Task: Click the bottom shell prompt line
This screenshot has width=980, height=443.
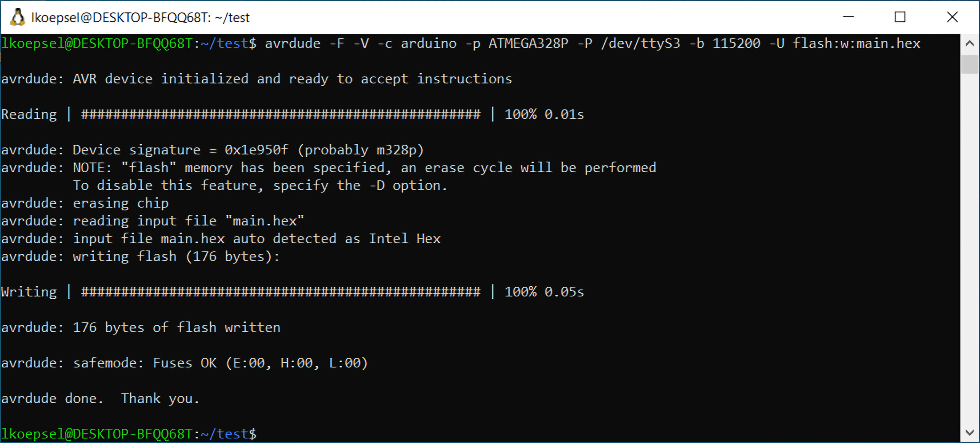Action: click(129, 434)
